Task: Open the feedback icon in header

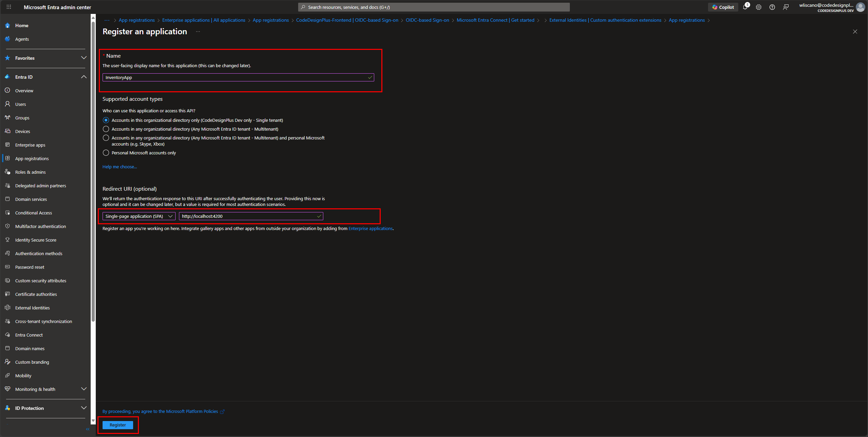Action: pos(786,7)
